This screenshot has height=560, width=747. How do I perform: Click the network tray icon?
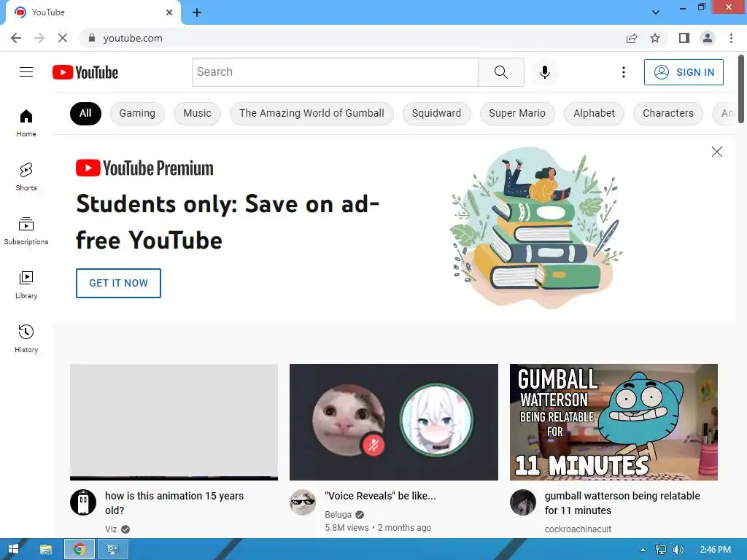pyautogui.click(x=661, y=550)
